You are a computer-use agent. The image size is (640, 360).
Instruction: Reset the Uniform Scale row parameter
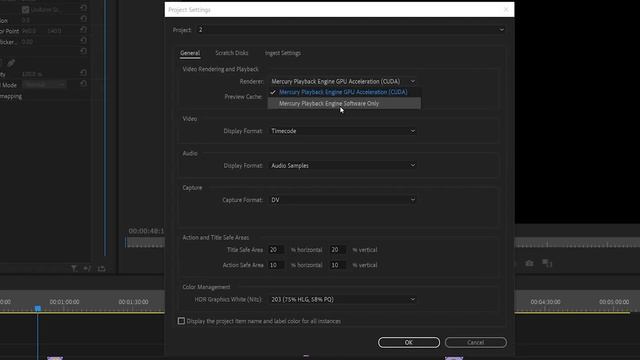84,8
